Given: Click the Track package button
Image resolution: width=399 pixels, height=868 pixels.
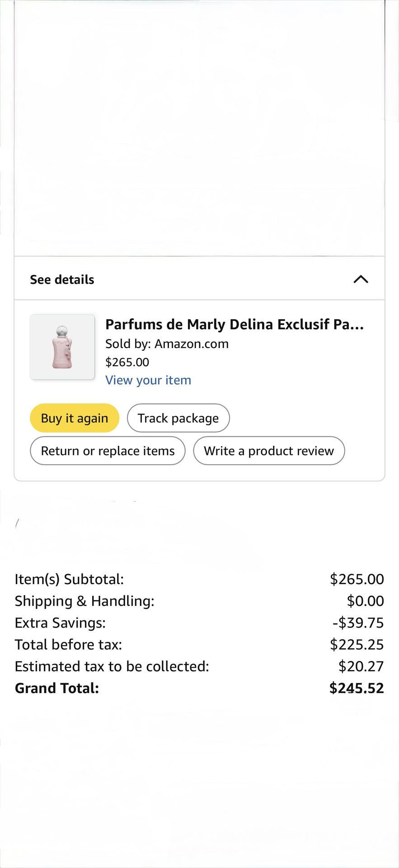Looking at the screenshot, I should 178,418.
